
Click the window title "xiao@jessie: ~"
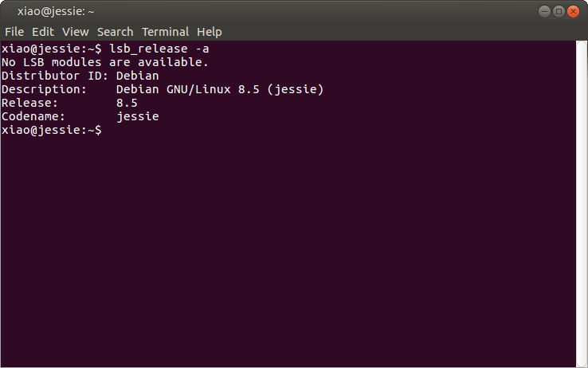(x=56, y=11)
